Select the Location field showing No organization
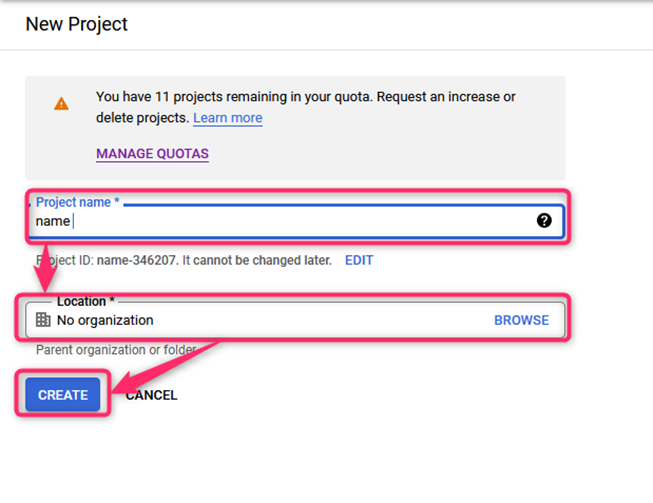This screenshot has height=503, width=653. 295,320
